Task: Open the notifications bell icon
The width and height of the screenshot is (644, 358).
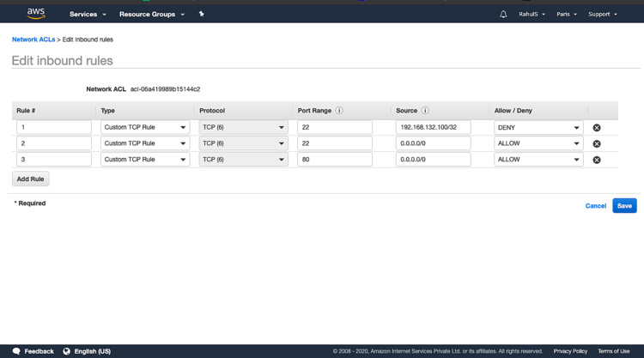Action: [503, 14]
